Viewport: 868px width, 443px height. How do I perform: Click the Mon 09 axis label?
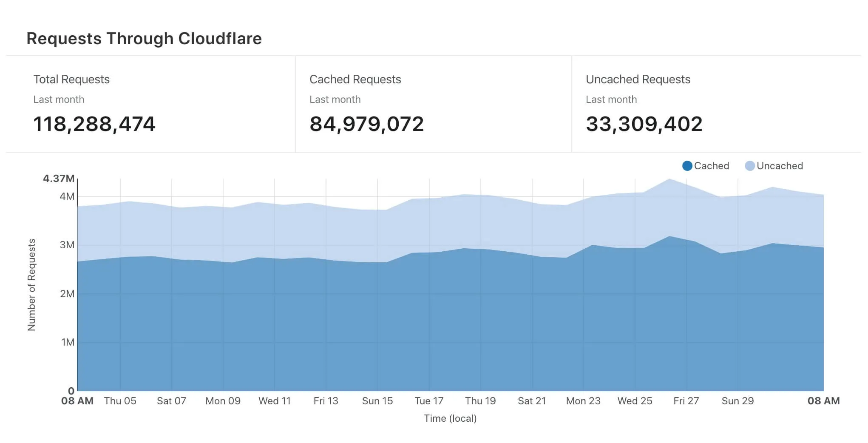click(x=223, y=401)
